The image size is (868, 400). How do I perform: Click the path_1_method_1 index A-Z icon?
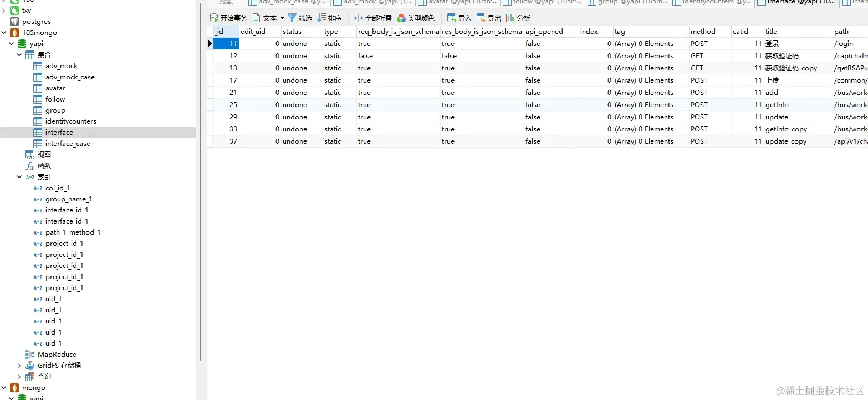click(x=38, y=232)
